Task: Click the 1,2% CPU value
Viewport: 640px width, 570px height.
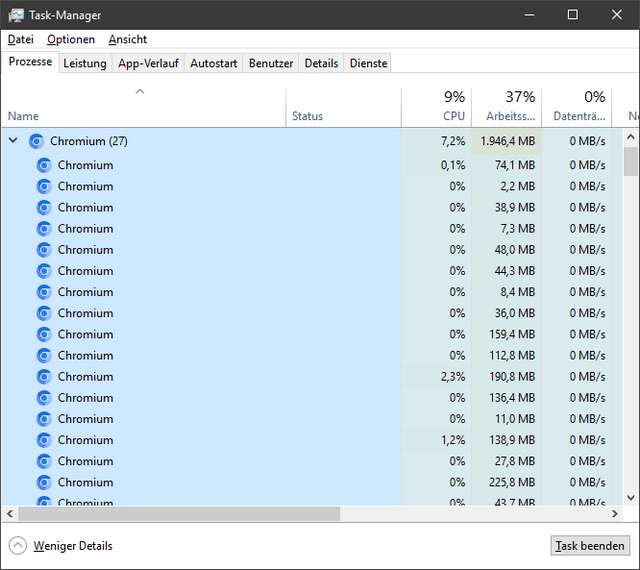Action: pyautogui.click(x=453, y=440)
